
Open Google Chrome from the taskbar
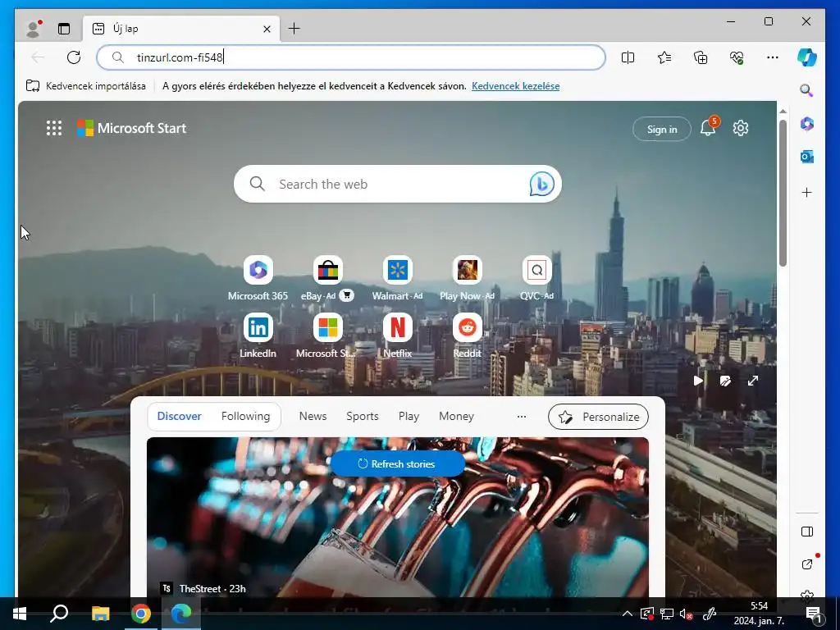[141, 614]
